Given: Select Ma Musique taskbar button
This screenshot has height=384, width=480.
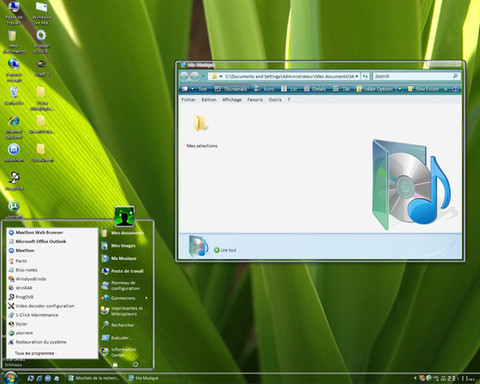Looking at the screenshot, I should pos(144,378).
